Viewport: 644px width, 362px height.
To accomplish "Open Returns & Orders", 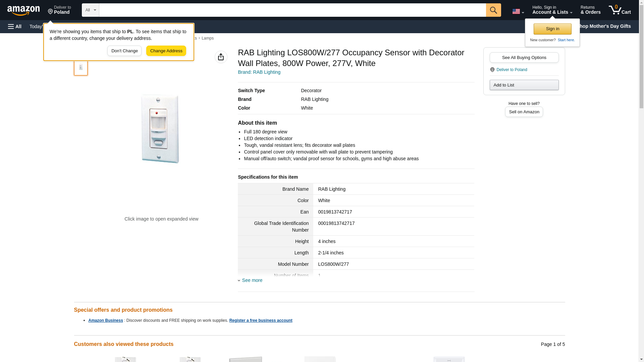I will [x=590, y=10].
